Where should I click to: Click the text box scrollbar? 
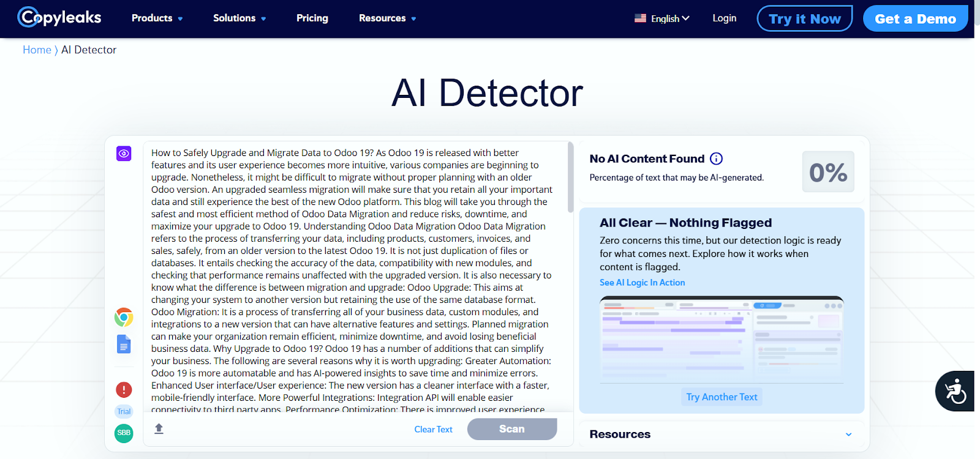[x=570, y=177]
